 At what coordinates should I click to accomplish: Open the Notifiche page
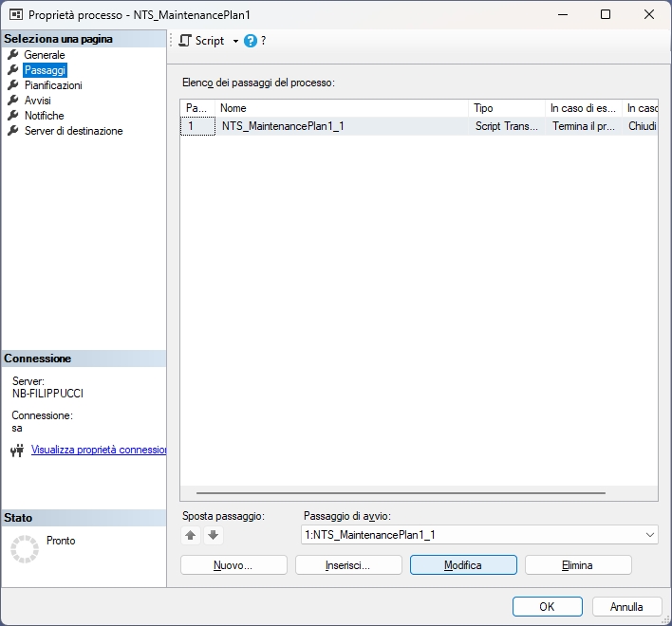[x=45, y=116]
